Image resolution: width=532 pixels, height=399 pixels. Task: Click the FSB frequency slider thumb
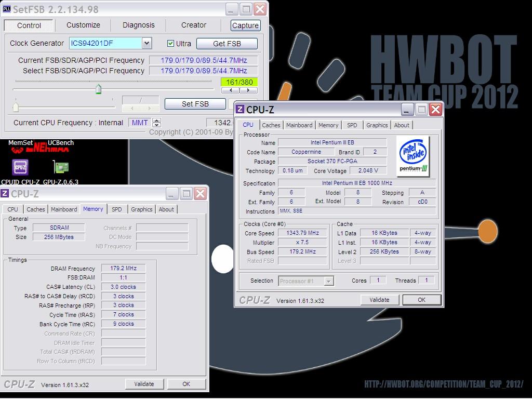point(98,89)
